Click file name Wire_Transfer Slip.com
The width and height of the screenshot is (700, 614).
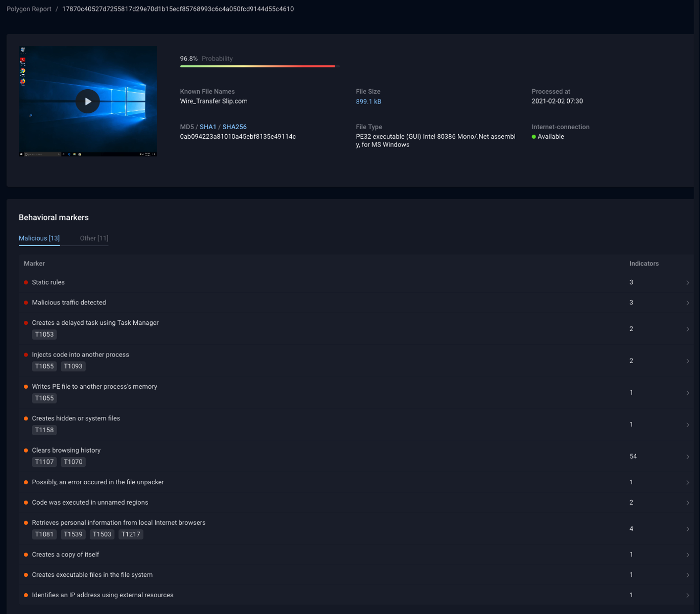214,101
